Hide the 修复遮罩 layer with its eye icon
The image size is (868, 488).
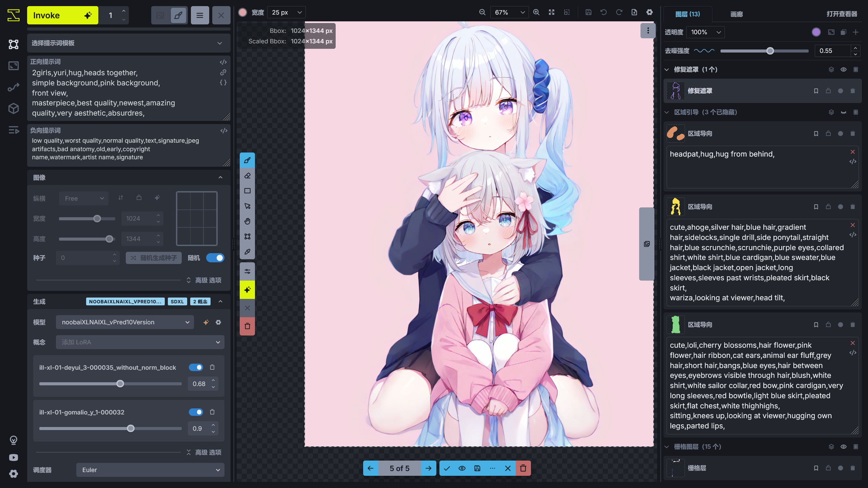pos(843,69)
